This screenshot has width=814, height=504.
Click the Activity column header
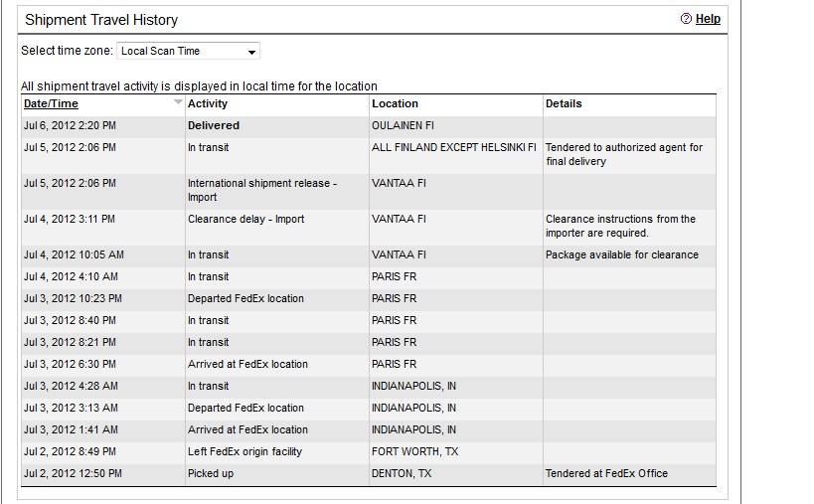point(208,103)
